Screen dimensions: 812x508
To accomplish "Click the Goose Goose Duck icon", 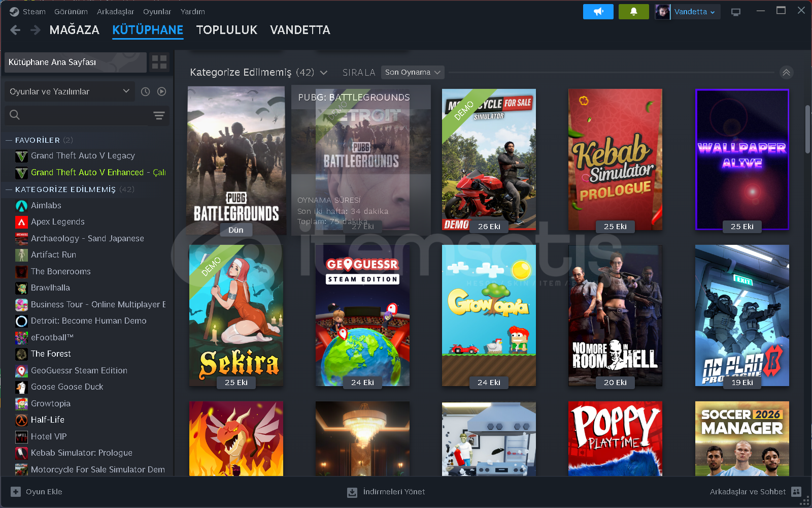I will click(x=21, y=387).
